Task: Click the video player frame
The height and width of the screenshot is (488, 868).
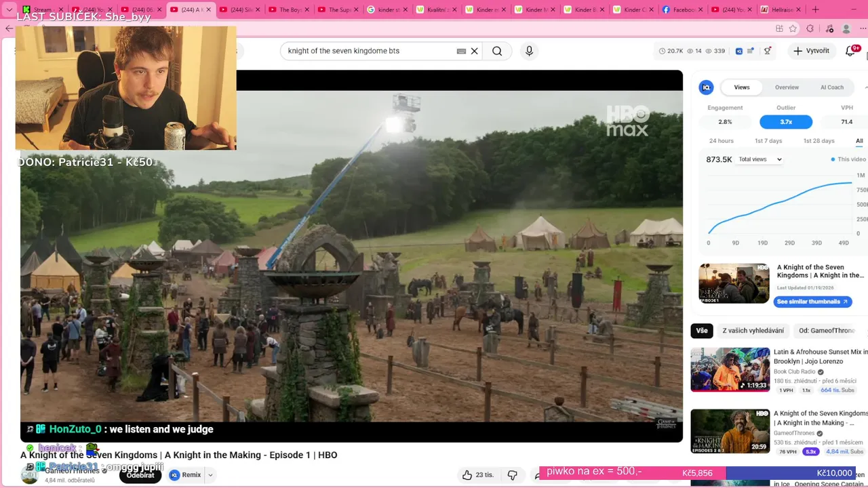Action: tap(351, 256)
